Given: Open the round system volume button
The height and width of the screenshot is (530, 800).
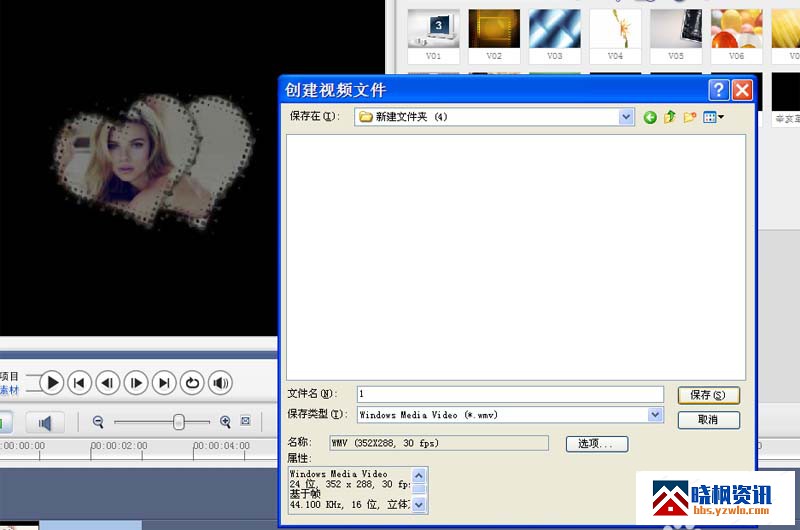Looking at the screenshot, I should [x=220, y=382].
